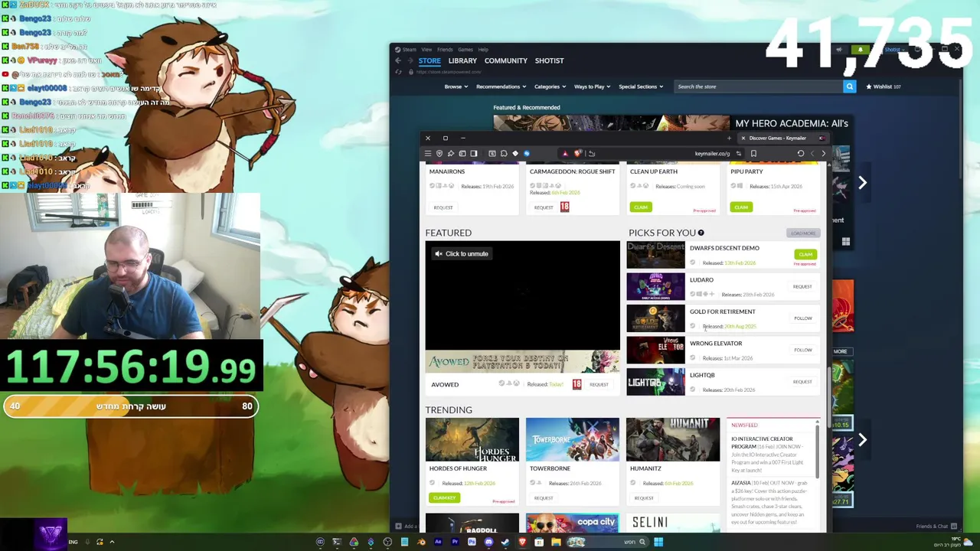Go forward in the browser window
The image size is (980, 551).
812,153
